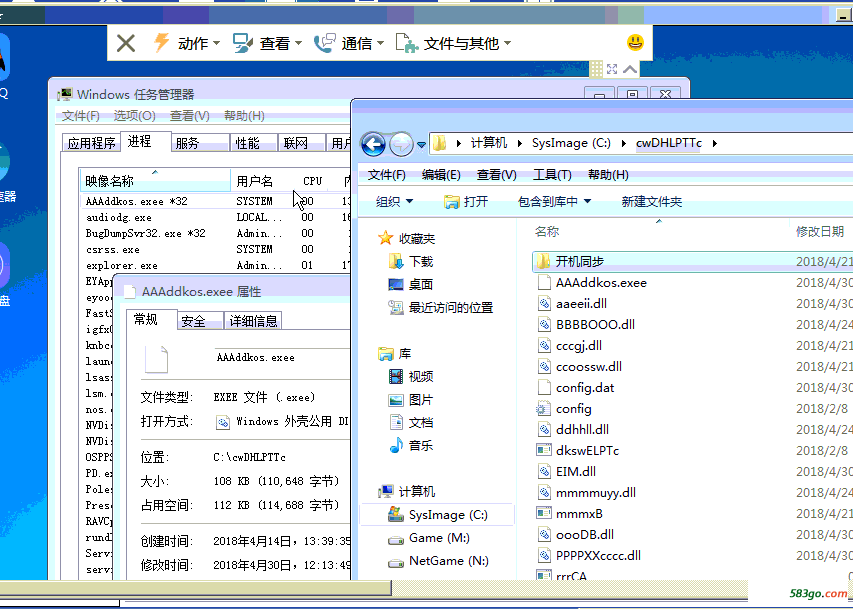Open the 包含到库中 dropdown

click(x=554, y=201)
